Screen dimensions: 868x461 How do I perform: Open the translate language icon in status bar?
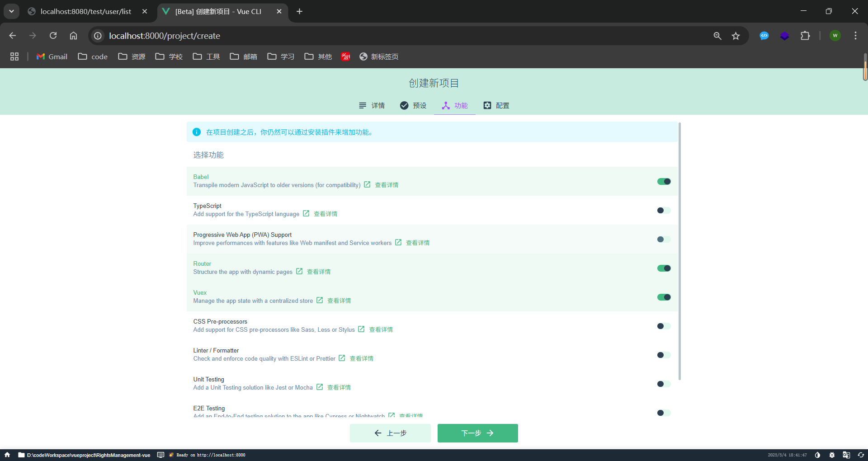846,455
